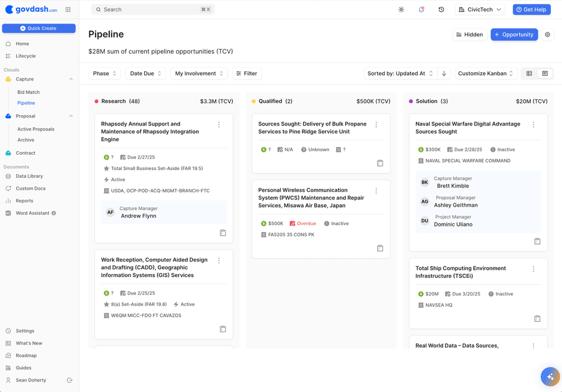This screenshot has width=562, height=392.
Task: Create a new Opportunity
Action: tap(514, 34)
